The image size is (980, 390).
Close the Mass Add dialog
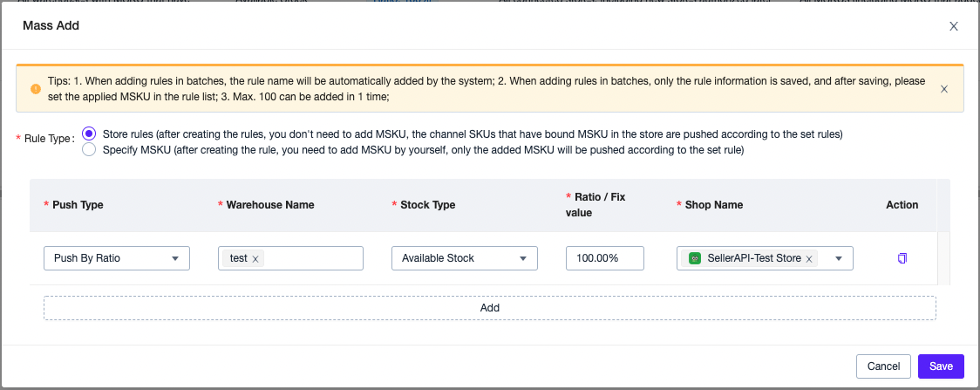pyautogui.click(x=954, y=26)
